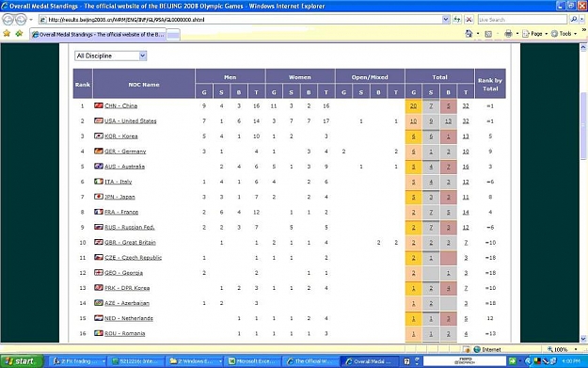This screenshot has width=588, height=368.
Task: Click Australia's medal total of 16
Action: (466, 167)
